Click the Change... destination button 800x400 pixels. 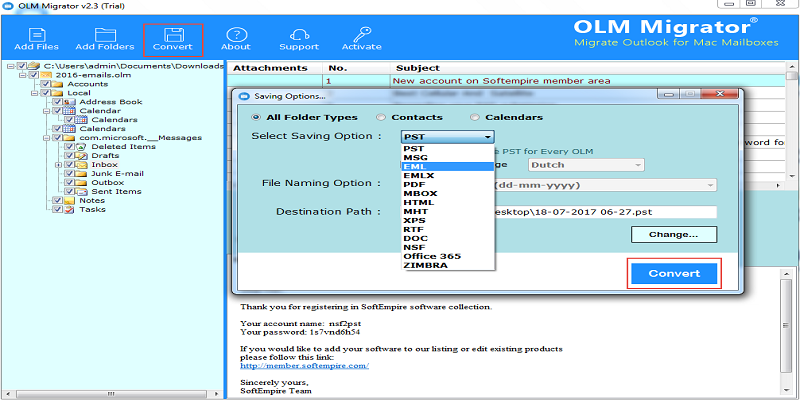pos(674,235)
